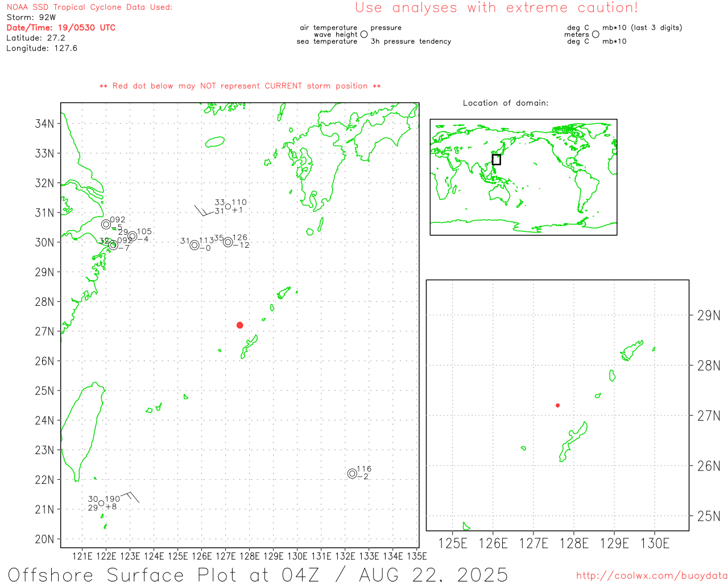
Task: Select the station circle labeled 092 with -7 tendency
Action: click(x=113, y=245)
